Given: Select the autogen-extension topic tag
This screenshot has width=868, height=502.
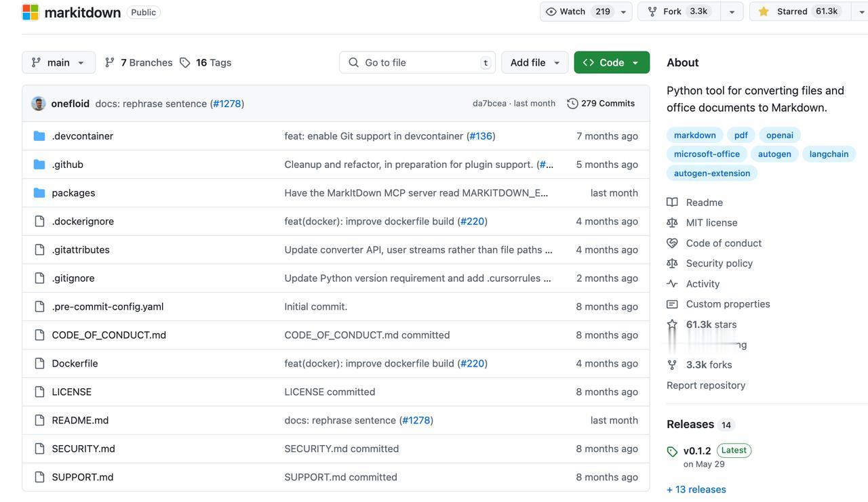Looking at the screenshot, I should 712,173.
